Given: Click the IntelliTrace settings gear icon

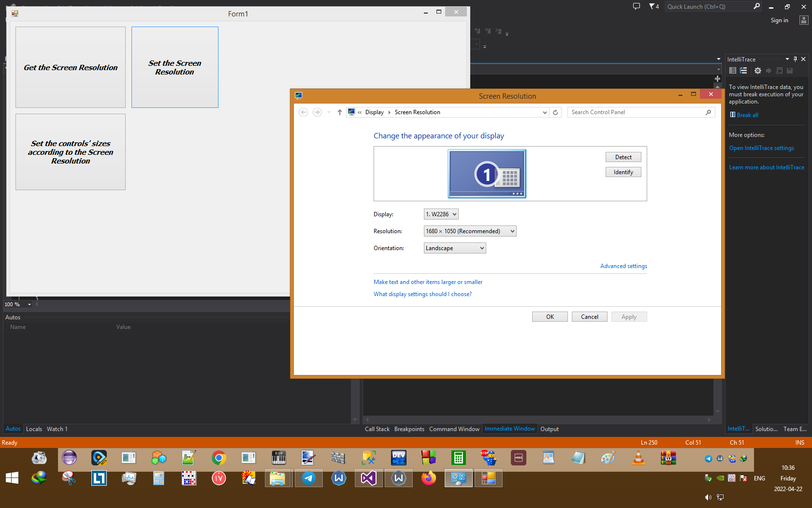Looking at the screenshot, I should click(758, 71).
